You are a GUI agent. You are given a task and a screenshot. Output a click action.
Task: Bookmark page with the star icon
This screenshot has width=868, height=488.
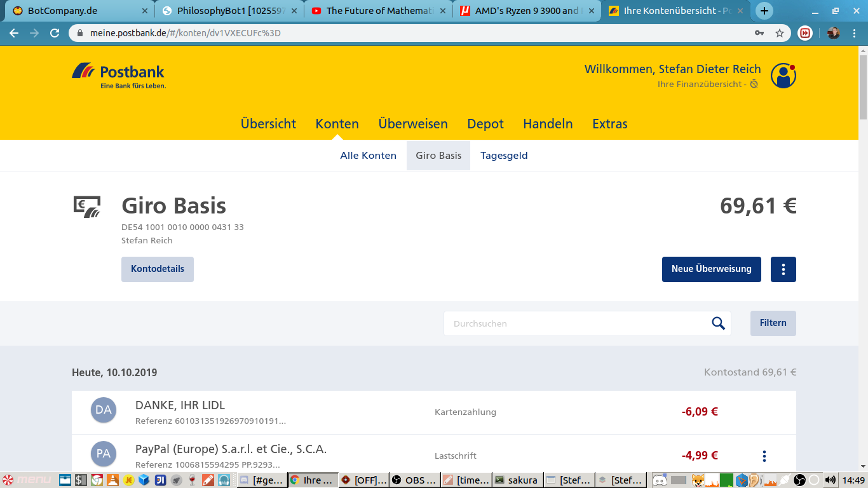tap(780, 33)
